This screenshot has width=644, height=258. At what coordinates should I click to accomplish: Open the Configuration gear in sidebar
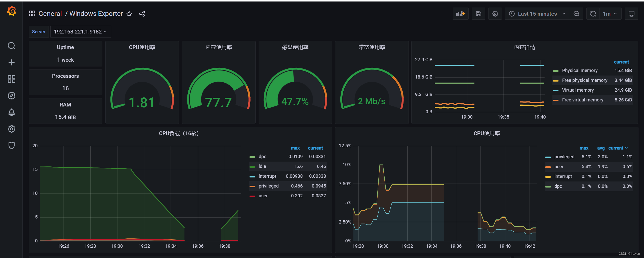[x=12, y=129]
